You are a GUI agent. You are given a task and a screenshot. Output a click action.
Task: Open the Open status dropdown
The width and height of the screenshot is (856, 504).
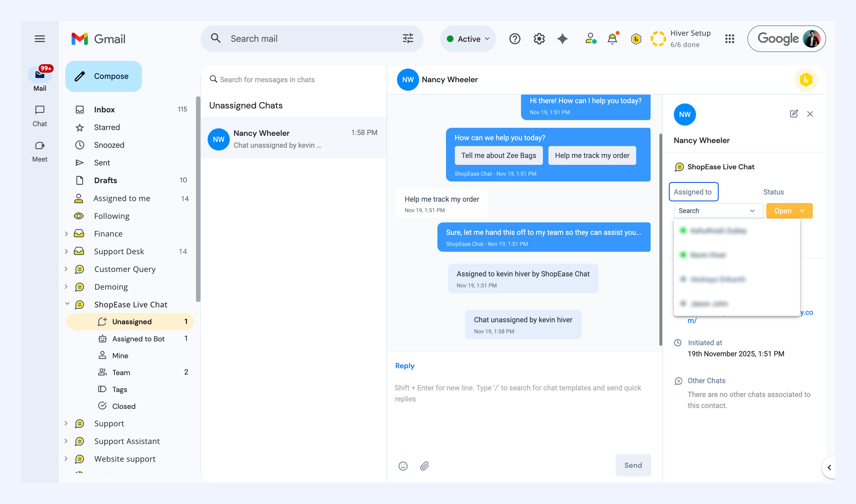click(x=789, y=211)
